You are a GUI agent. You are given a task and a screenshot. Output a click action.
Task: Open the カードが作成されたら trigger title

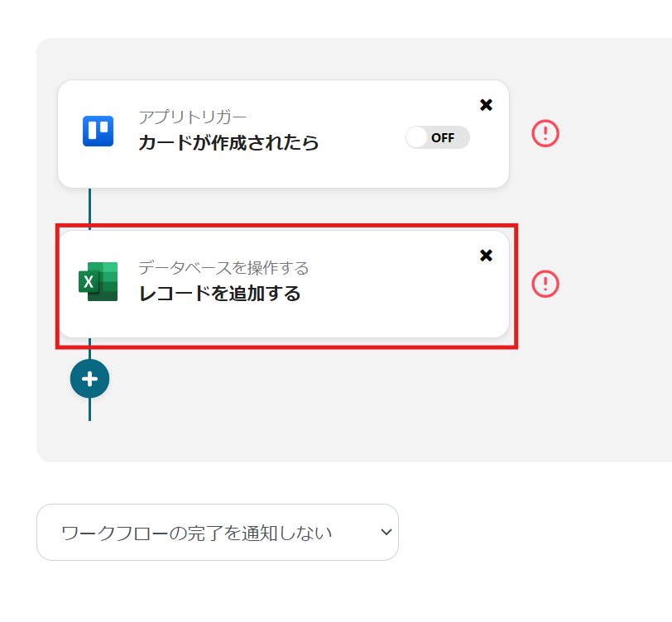(x=228, y=142)
